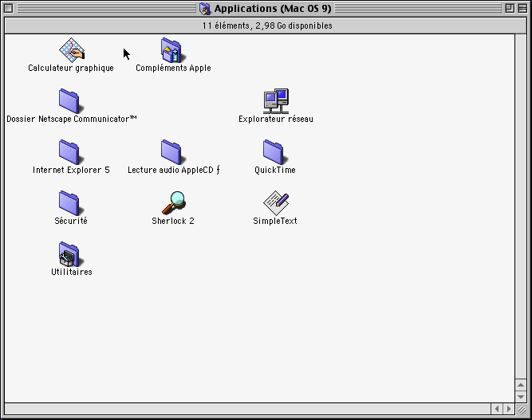The height and width of the screenshot is (420, 532).
Task: Click the vertical scrollbar down arrow
Action: coord(521,396)
